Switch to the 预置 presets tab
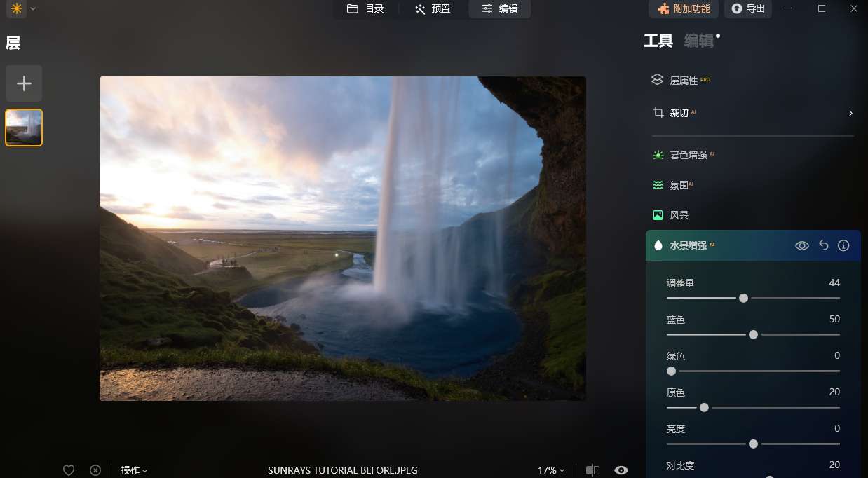This screenshot has width=868, height=478. coord(433,8)
